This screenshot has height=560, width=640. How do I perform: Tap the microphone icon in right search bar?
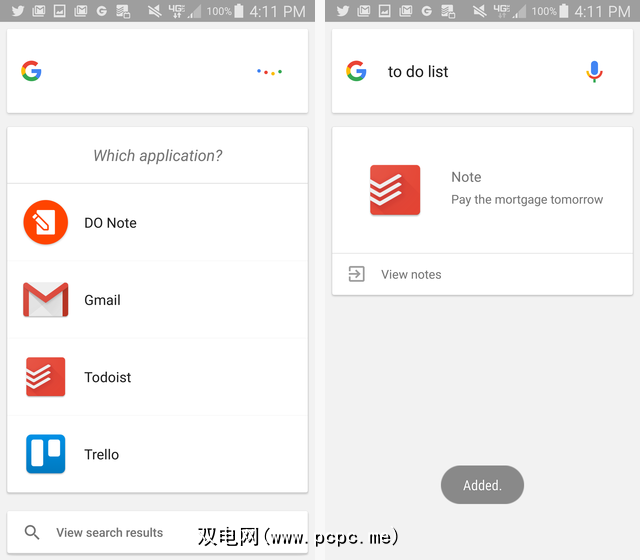click(594, 71)
